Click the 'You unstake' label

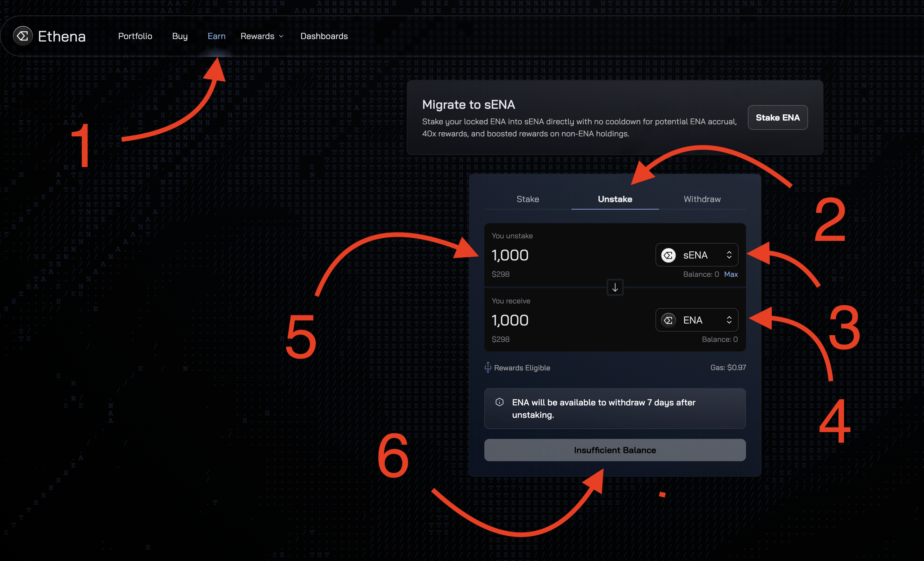[512, 236]
